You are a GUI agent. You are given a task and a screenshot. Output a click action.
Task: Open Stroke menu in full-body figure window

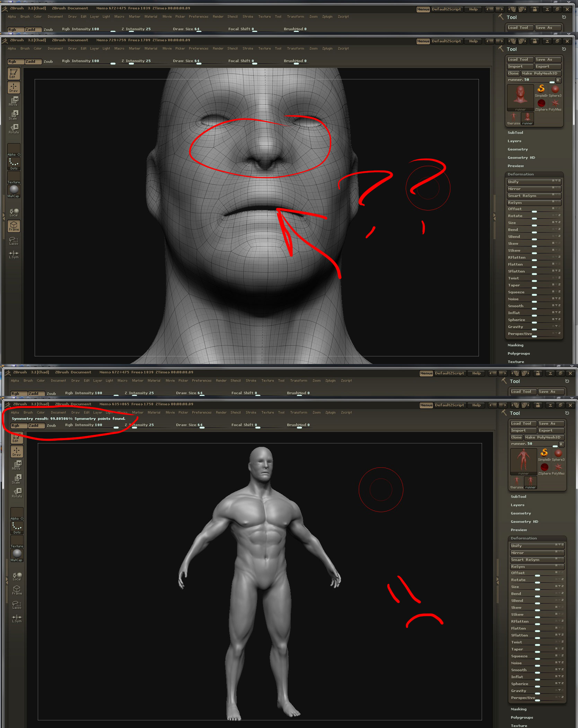click(251, 413)
